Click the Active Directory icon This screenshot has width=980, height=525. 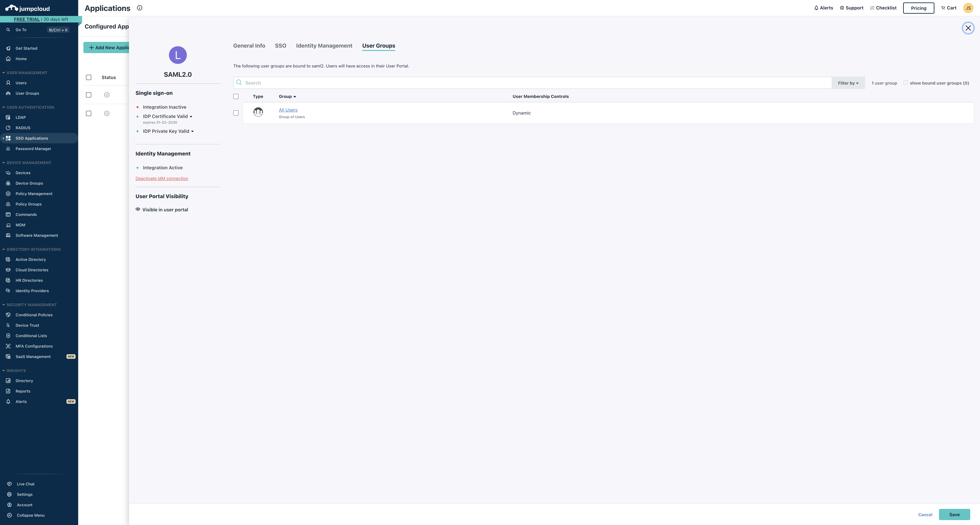point(8,259)
